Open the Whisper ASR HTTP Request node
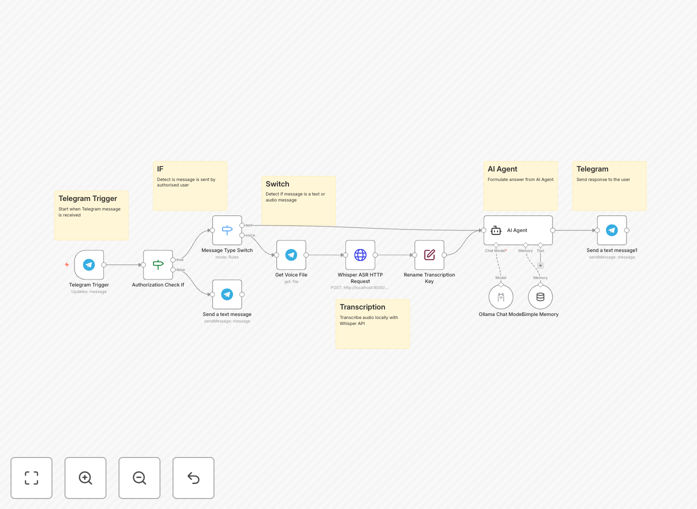Viewport: 697px width, 509px height. click(x=361, y=255)
